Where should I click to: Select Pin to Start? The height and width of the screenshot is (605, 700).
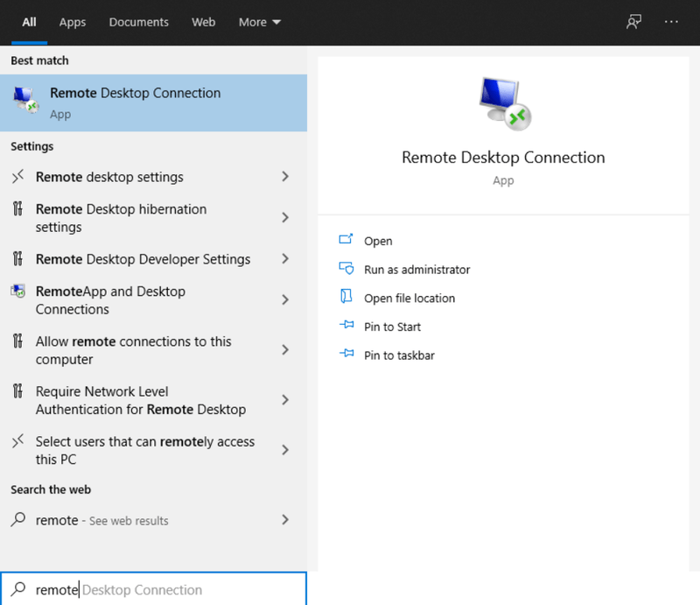(391, 326)
